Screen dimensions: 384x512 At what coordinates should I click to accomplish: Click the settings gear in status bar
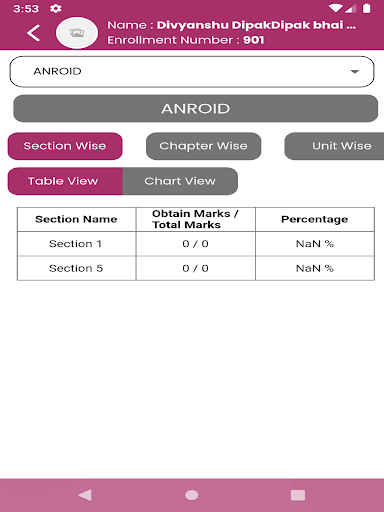pyautogui.click(x=55, y=8)
